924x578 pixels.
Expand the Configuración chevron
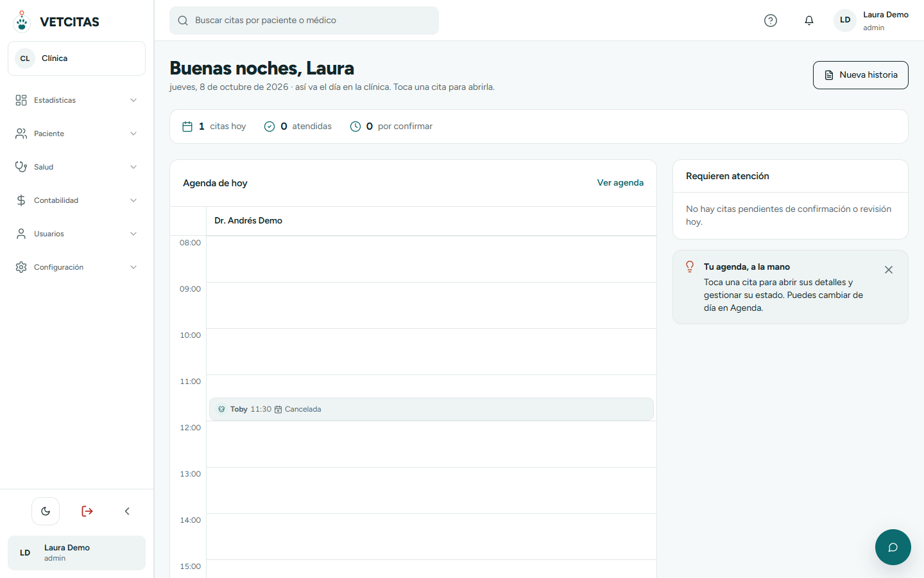(133, 267)
